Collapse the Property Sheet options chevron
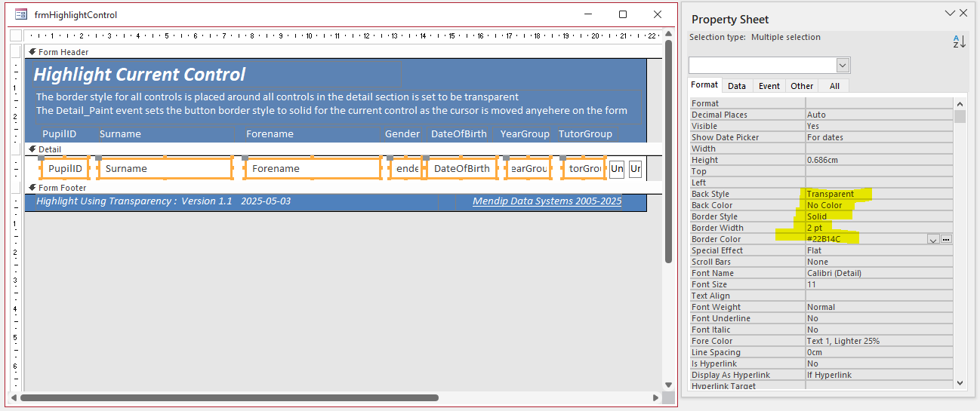The image size is (980, 411). point(950,13)
